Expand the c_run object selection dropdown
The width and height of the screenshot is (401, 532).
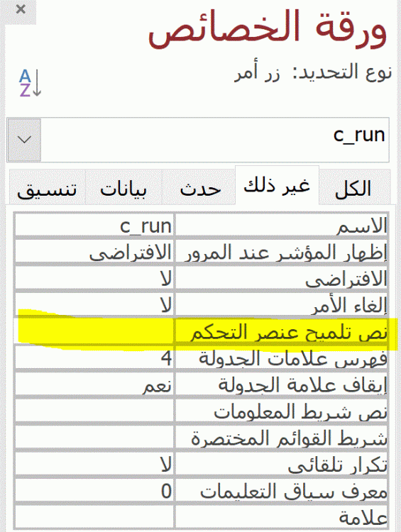click(x=24, y=140)
